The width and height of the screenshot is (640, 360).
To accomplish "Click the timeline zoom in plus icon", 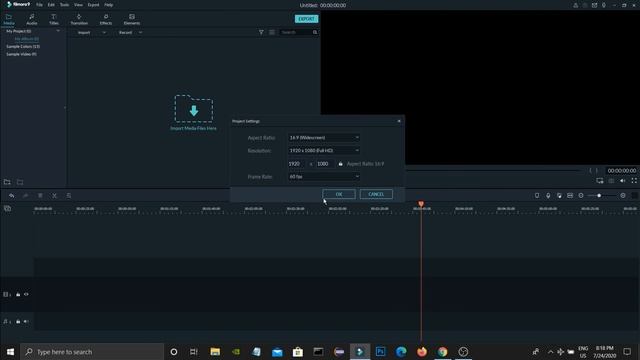I will (623, 196).
